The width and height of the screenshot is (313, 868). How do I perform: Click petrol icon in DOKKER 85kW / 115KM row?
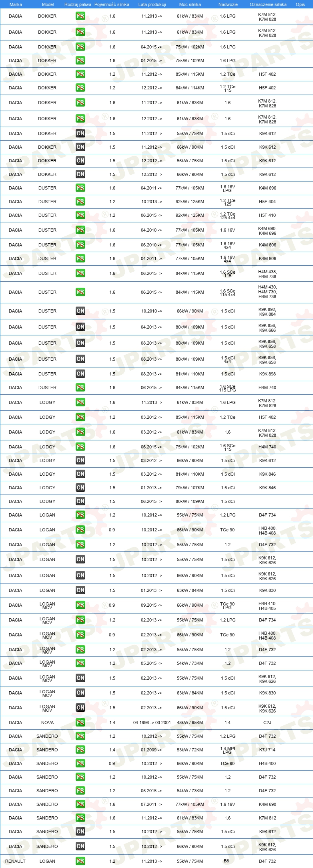tap(80, 74)
